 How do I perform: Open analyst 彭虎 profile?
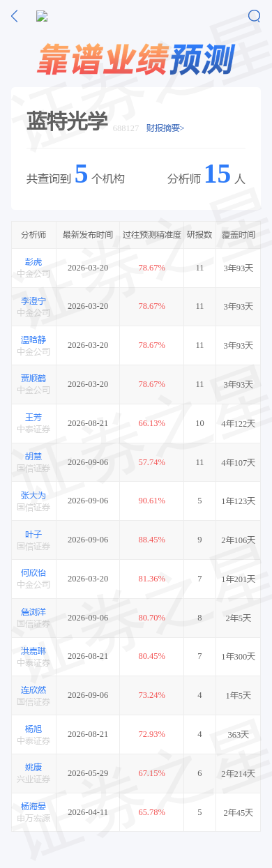pyautogui.click(x=33, y=262)
